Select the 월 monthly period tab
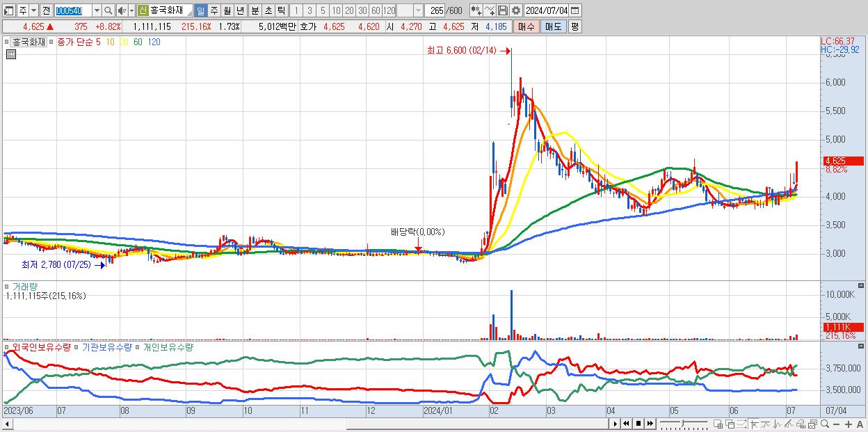 pyautogui.click(x=227, y=11)
